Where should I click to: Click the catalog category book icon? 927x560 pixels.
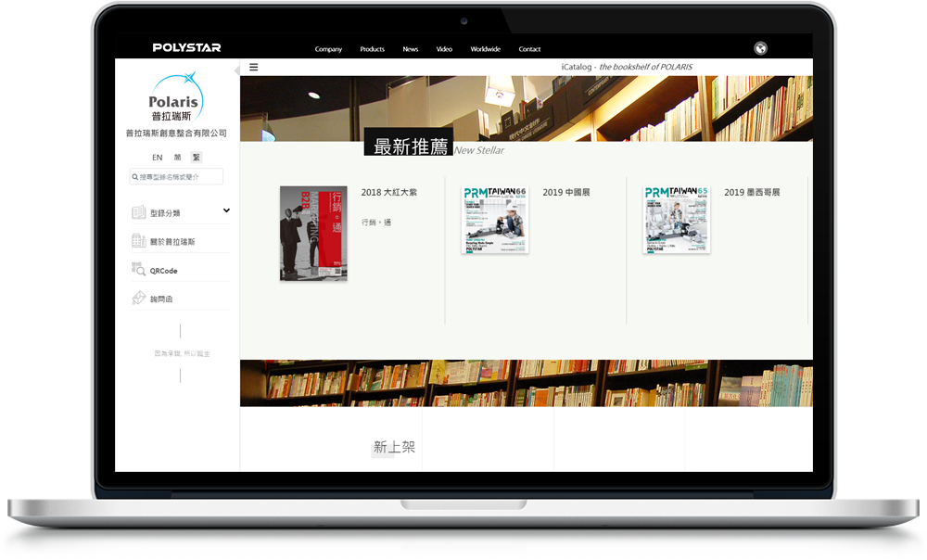click(x=139, y=213)
